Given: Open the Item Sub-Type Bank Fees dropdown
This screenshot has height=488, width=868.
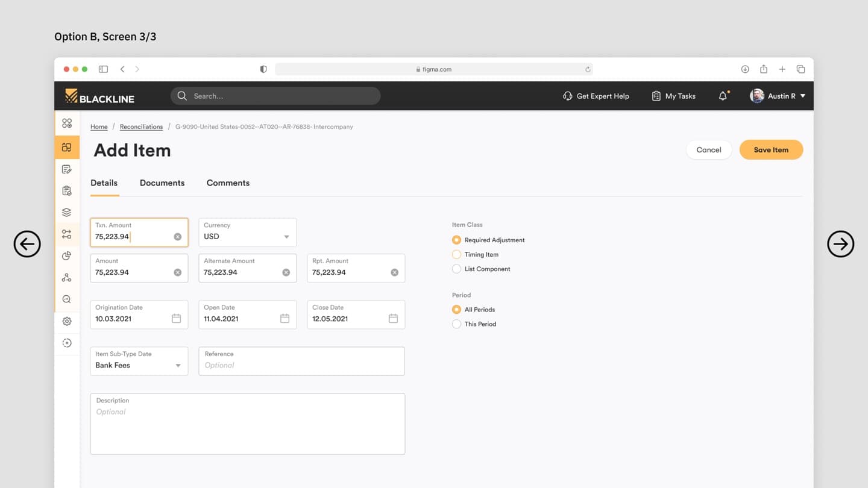Looking at the screenshot, I should pyautogui.click(x=139, y=361).
